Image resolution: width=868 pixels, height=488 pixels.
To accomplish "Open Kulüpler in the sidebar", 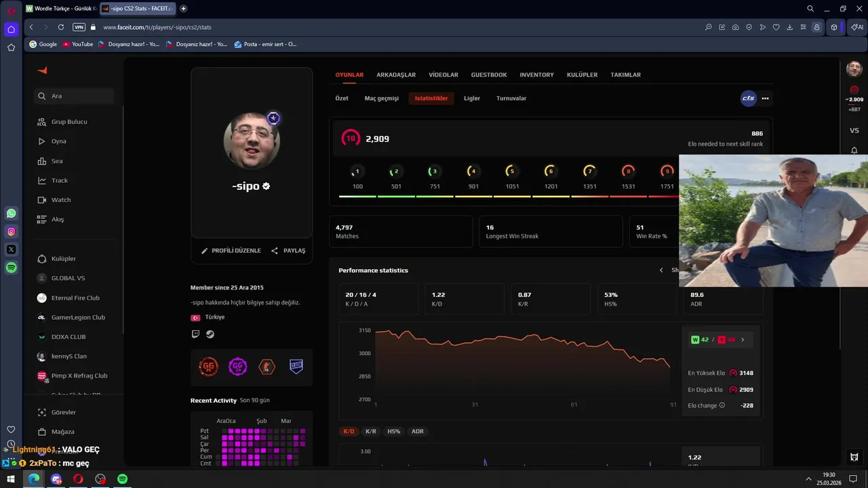I will (64, 259).
